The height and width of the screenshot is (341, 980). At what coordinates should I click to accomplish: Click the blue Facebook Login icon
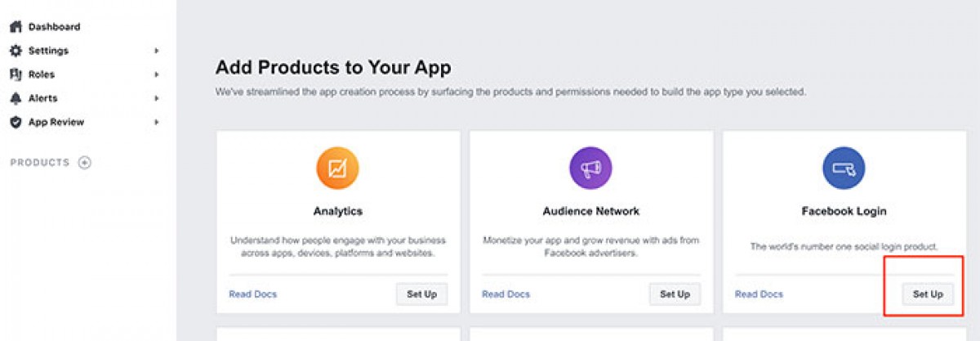point(844,169)
